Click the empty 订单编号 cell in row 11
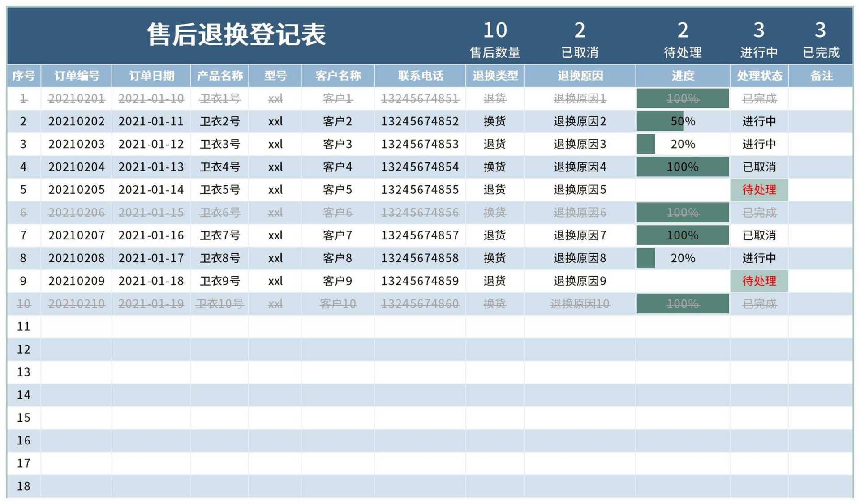 pos(76,326)
